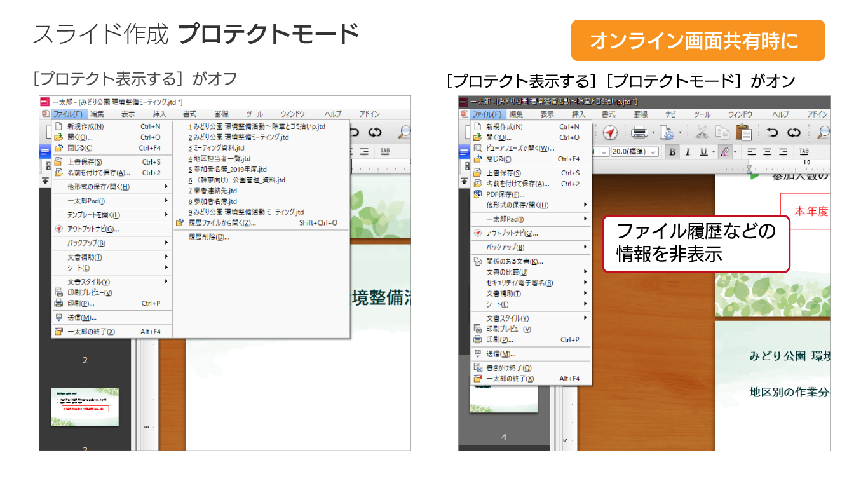Open dropdown arrow beside the printer icon
Image resolution: width=868 pixels, height=488 pixels.
point(653,133)
